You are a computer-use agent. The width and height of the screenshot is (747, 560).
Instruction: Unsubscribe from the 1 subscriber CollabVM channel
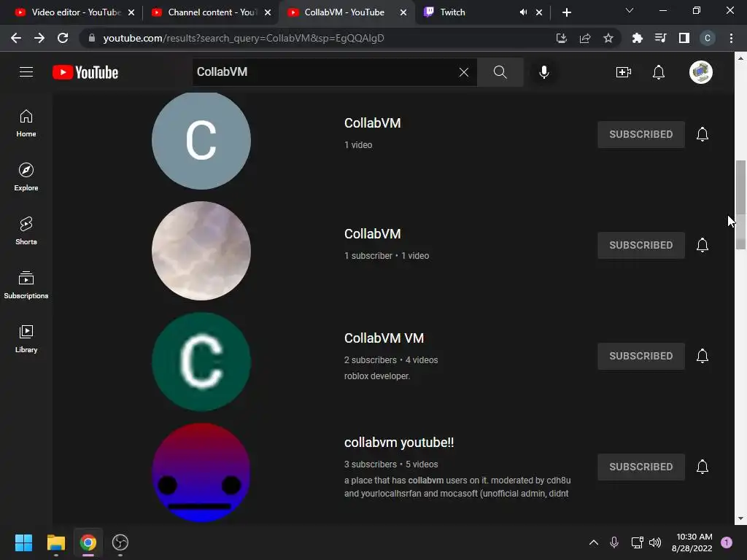pyautogui.click(x=641, y=245)
